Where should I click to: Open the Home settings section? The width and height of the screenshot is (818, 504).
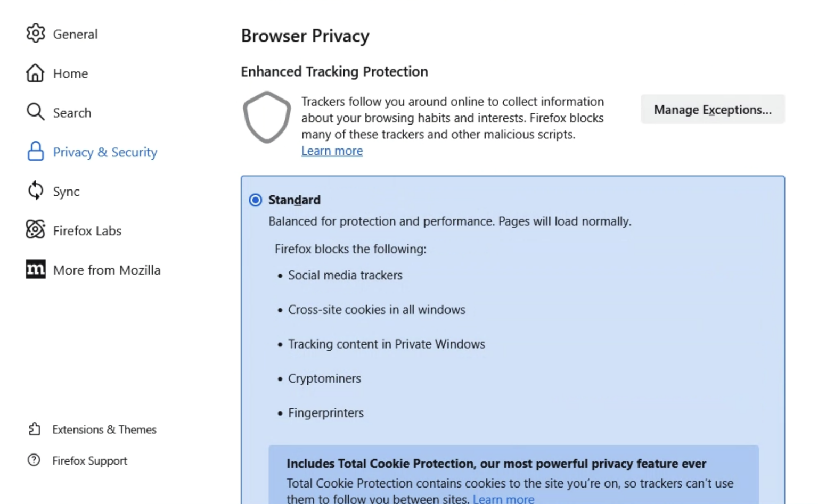point(70,73)
